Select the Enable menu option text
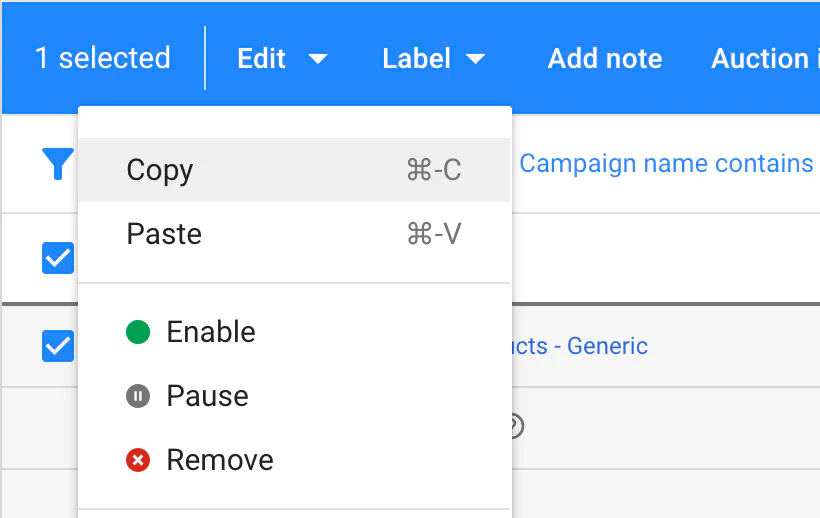 (x=211, y=332)
